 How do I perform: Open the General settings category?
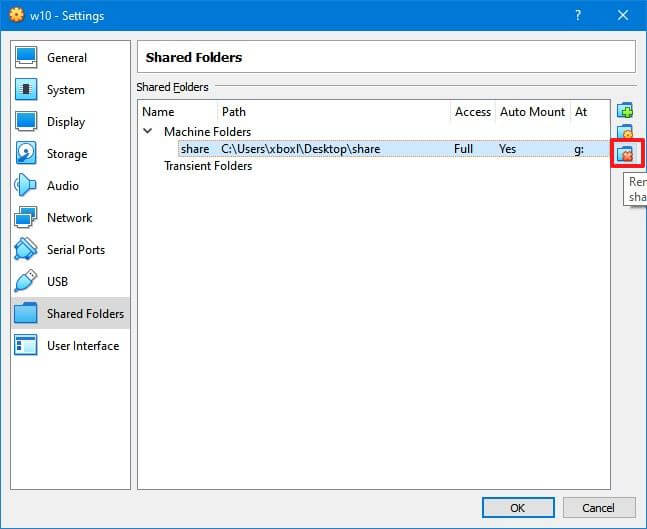point(70,57)
